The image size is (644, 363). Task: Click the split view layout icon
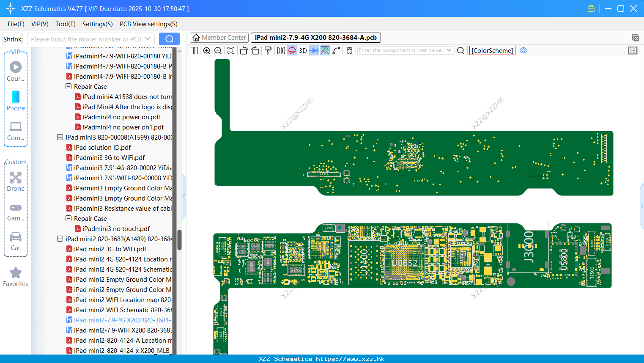pyautogui.click(x=194, y=50)
